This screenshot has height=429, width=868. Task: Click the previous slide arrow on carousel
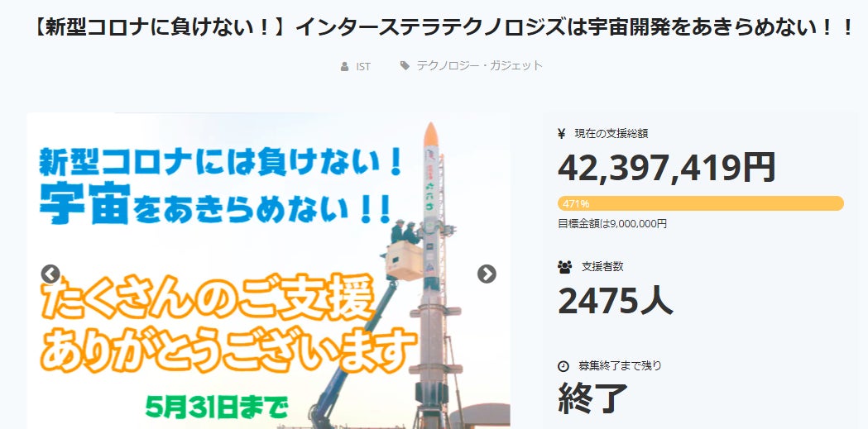[50, 274]
